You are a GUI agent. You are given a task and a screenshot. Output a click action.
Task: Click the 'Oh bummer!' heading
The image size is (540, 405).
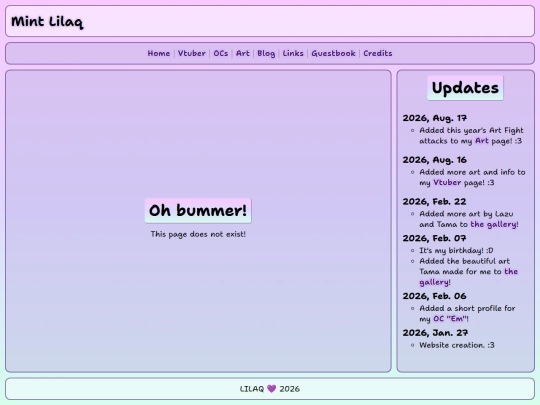[198, 210]
